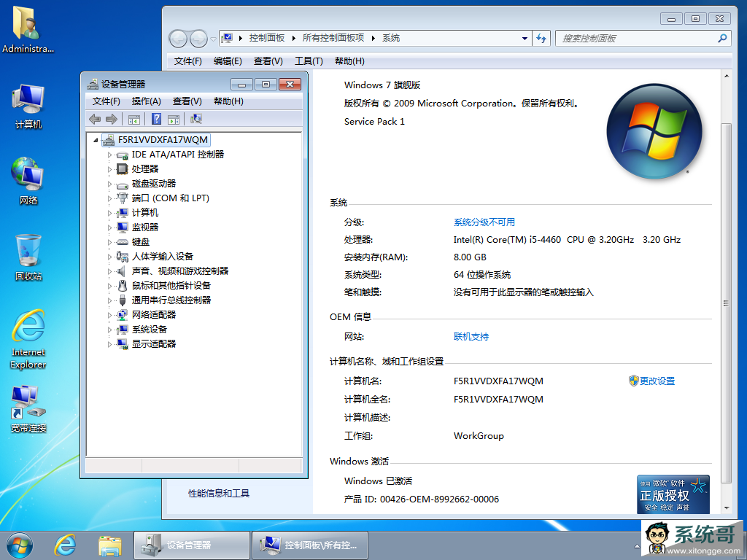This screenshot has width=747, height=560.
Task: Click the Back arrow in Device Manager toolbar
Action: pos(95,119)
